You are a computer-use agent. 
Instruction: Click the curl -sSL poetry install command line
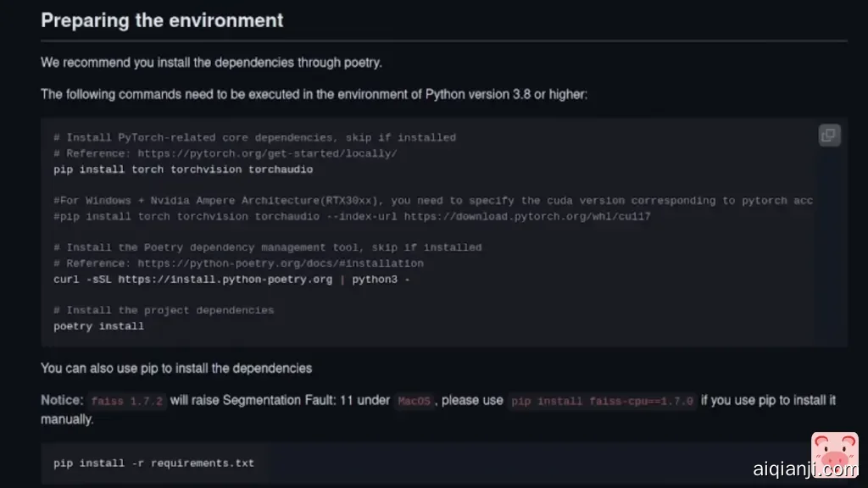click(x=231, y=279)
